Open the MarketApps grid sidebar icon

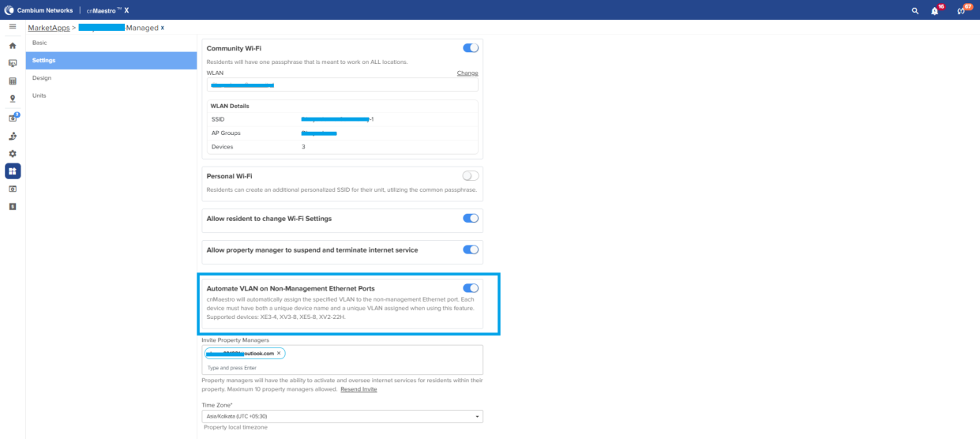[13, 171]
